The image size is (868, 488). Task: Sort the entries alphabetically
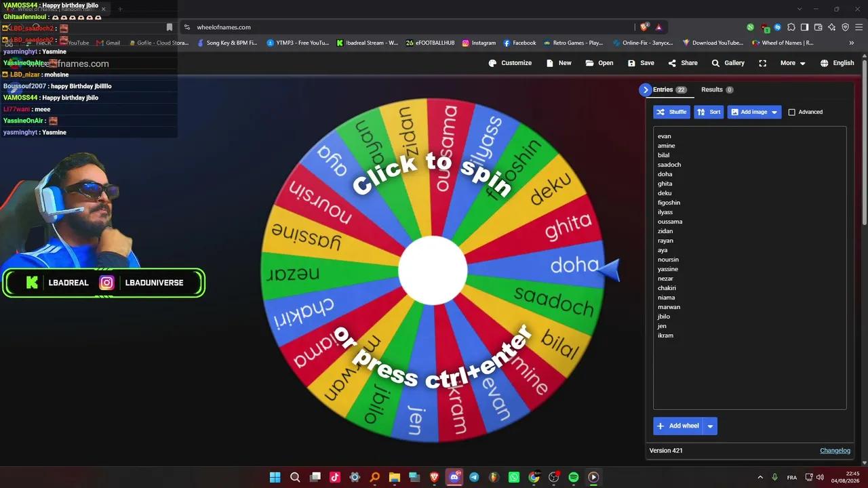[709, 112]
